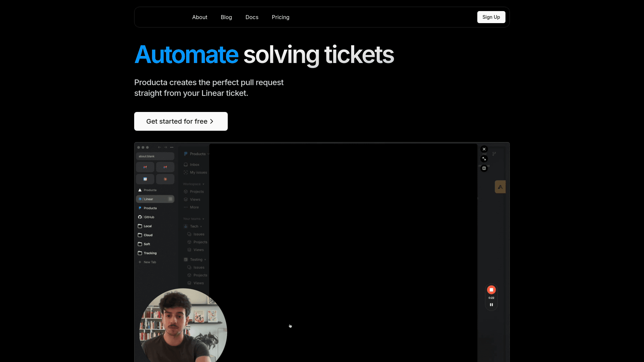Click the Sign Up button
Viewport: 644px width, 362px height.
(491, 17)
